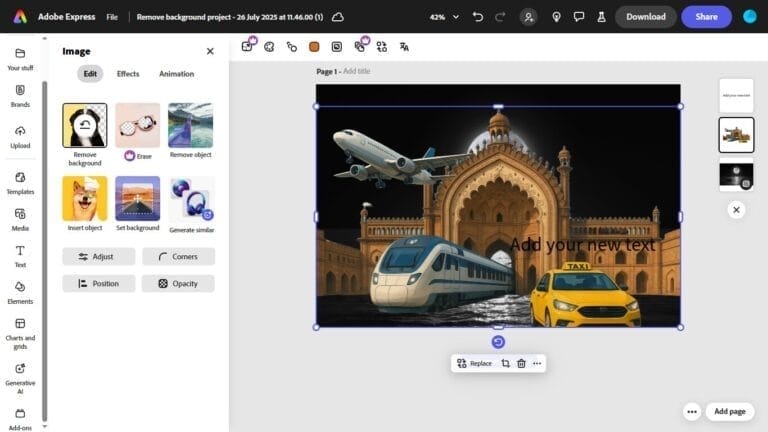Click the orange background color swatch
This screenshot has height=432, width=768.
point(314,46)
